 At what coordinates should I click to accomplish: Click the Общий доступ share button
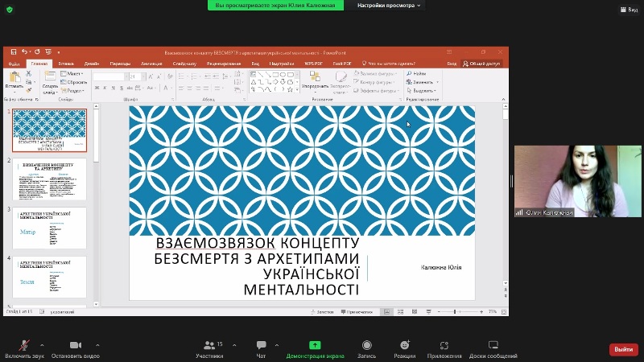click(481, 63)
